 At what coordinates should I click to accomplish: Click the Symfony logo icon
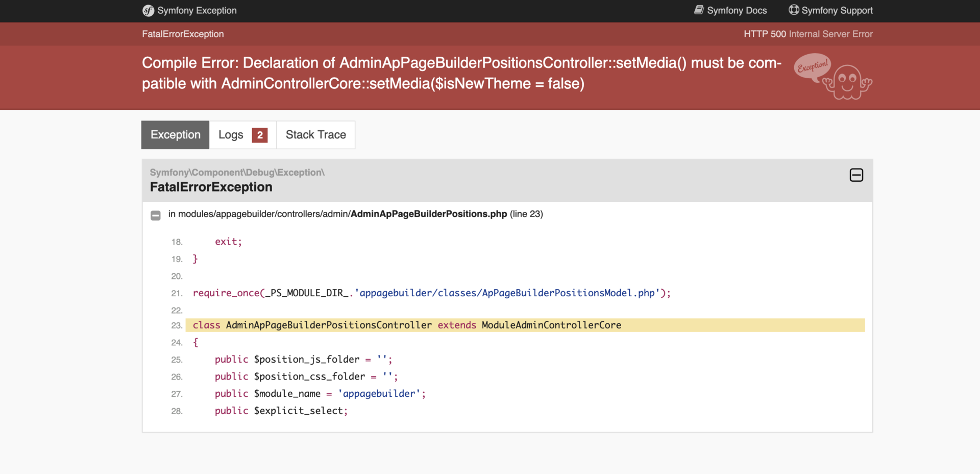click(x=148, y=11)
